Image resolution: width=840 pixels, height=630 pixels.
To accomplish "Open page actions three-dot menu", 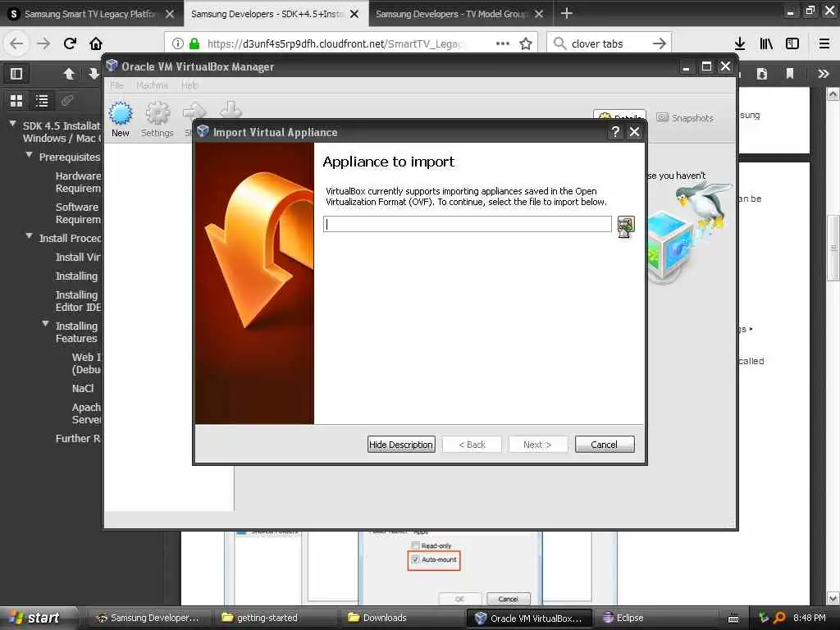I will coord(503,43).
